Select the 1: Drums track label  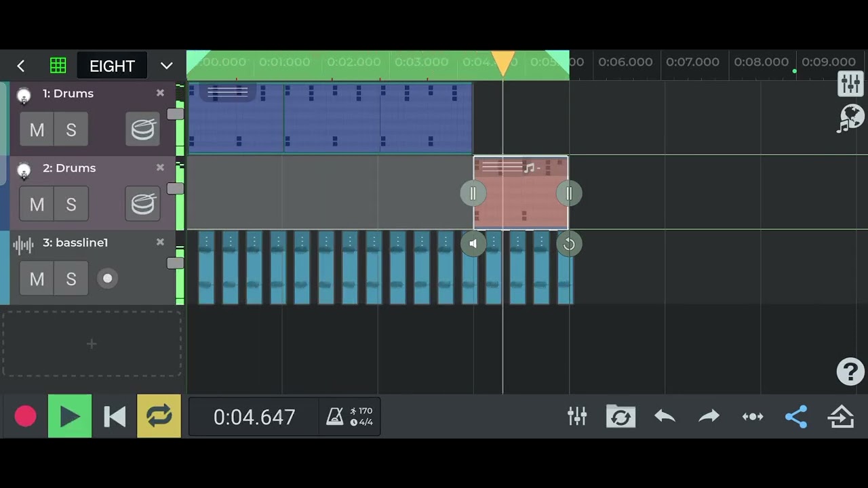[x=68, y=94]
